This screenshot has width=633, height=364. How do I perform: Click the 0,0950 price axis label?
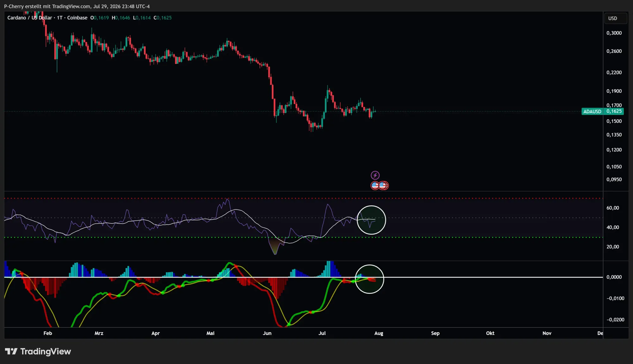tap(614, 179)
